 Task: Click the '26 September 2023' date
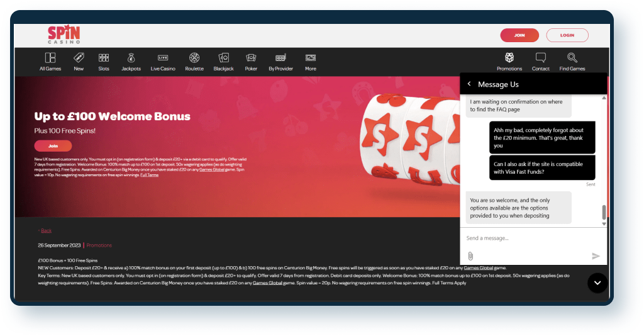59,245
